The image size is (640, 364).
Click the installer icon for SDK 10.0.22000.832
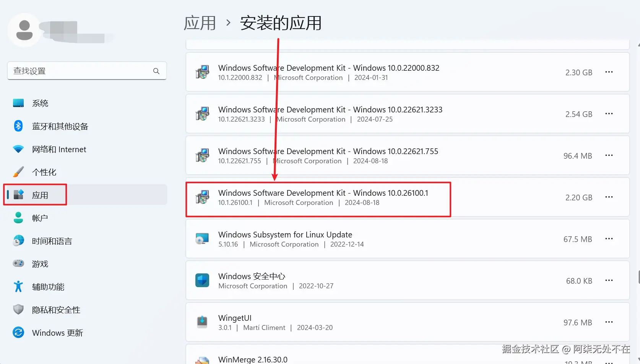(202, 72)
